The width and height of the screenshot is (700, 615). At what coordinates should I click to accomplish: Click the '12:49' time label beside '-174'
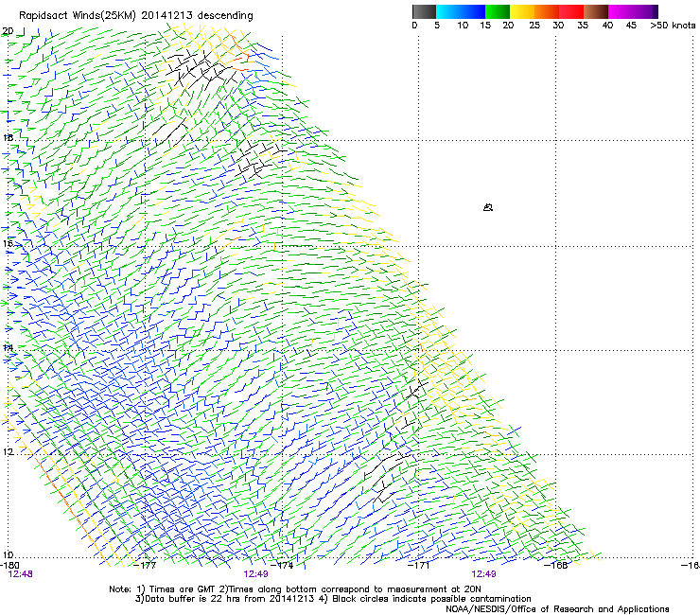(x=255, y=574)
